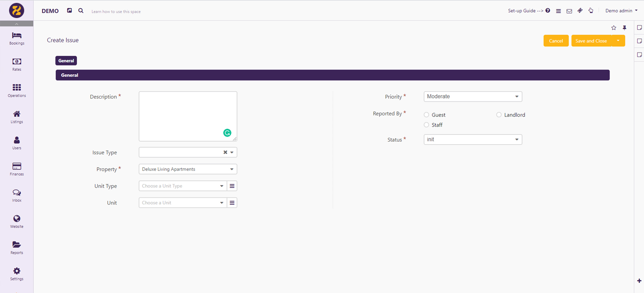Open the hamburger list icon in the header

pyautogui.click(x=558, y=11)
